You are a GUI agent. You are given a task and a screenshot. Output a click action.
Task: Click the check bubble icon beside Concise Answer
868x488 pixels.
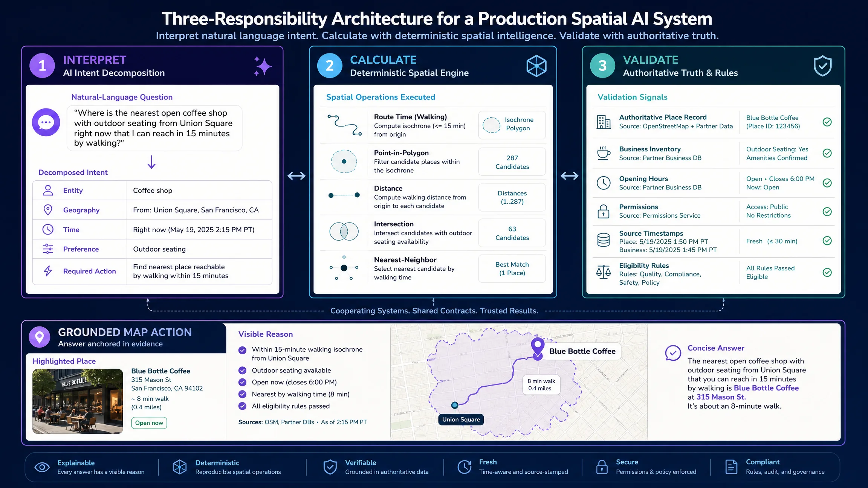tap(673, 353)
